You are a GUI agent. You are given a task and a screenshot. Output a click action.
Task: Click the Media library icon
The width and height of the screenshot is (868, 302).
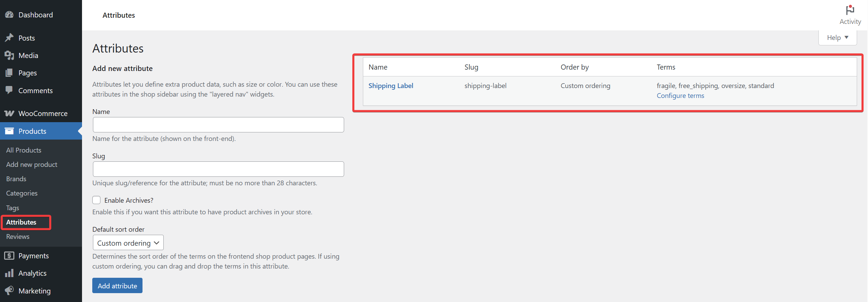(x=9, y=55)
